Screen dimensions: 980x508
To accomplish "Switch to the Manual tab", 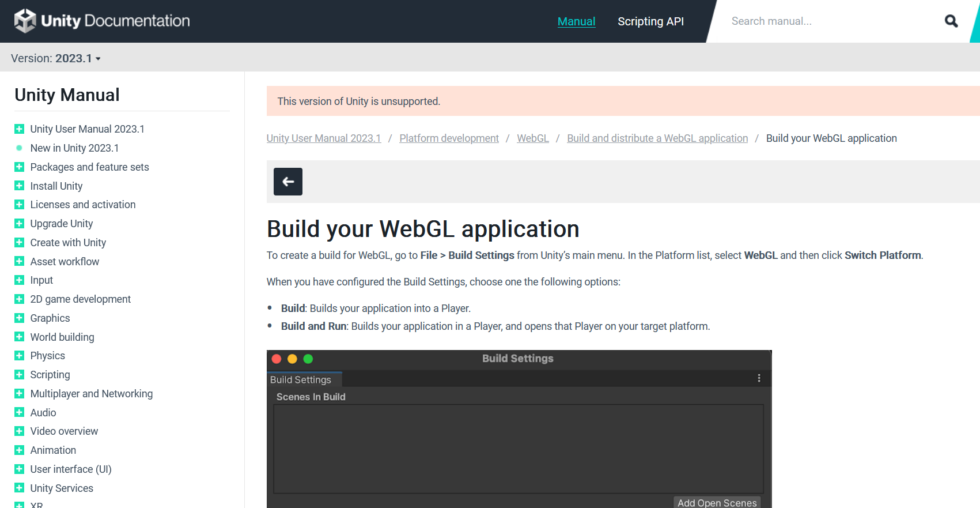I will click(x=576, y=21).
